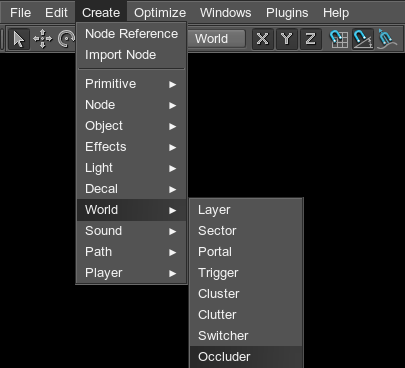Viewport: 405px width, 368px height.
Task: Expand the Primitive submenu
Action: pyautogui.click(x=131, y=84)
